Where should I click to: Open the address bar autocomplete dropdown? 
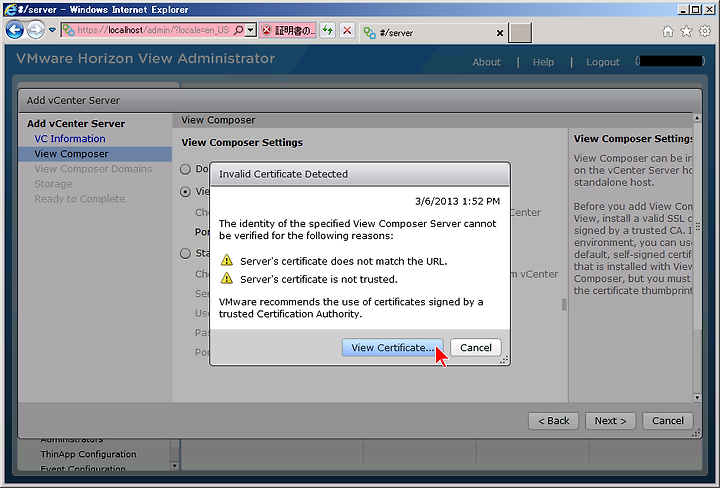click(250, 30)
